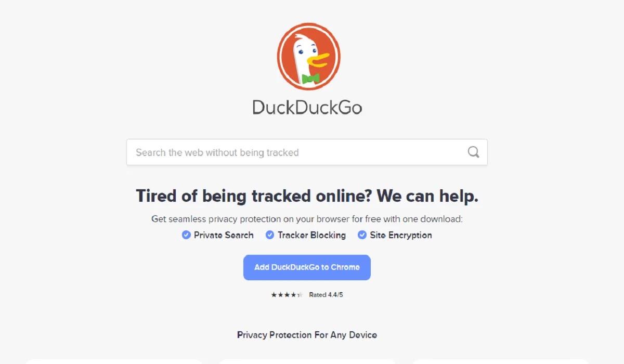
Task: Open the right device card at bottom
Action: 500,361
